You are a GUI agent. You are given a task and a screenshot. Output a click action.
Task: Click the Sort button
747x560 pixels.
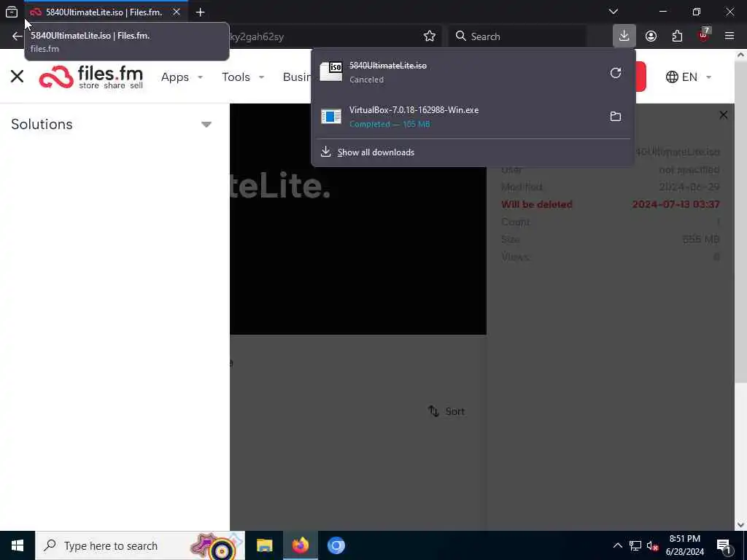(x=446, y=411)
